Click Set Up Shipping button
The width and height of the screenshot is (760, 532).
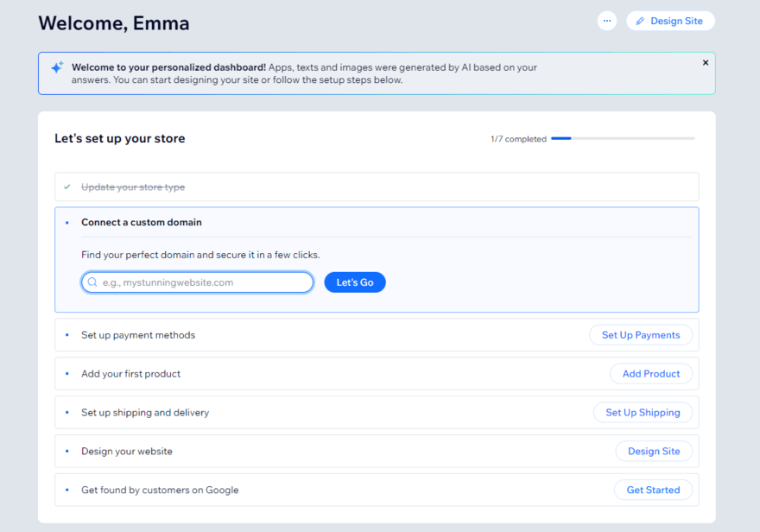point(643,412)
